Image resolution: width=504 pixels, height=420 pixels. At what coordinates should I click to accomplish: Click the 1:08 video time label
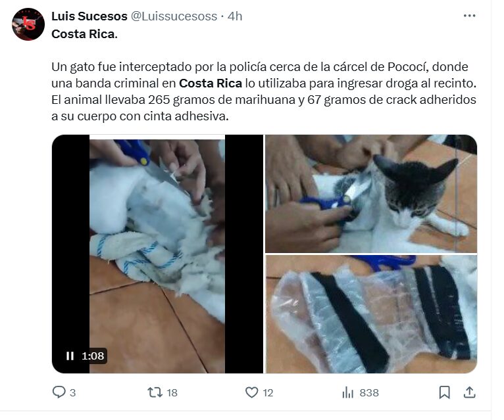93,356
